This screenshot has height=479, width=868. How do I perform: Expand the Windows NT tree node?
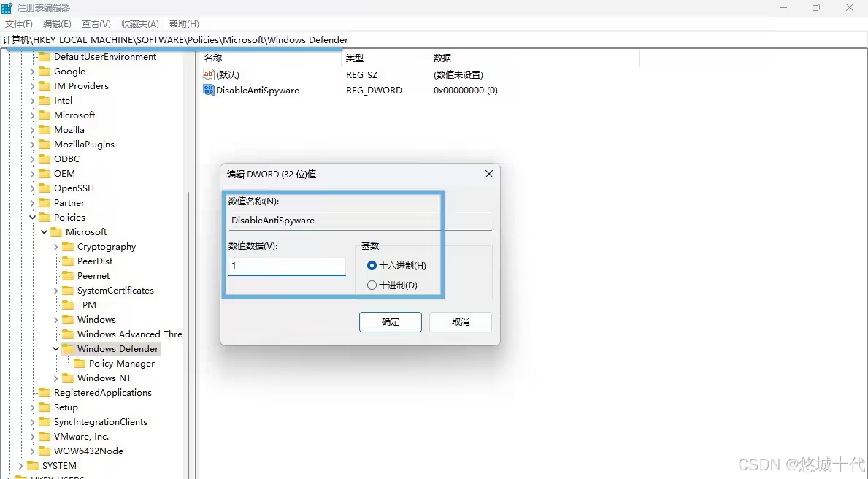coord(55,378)
